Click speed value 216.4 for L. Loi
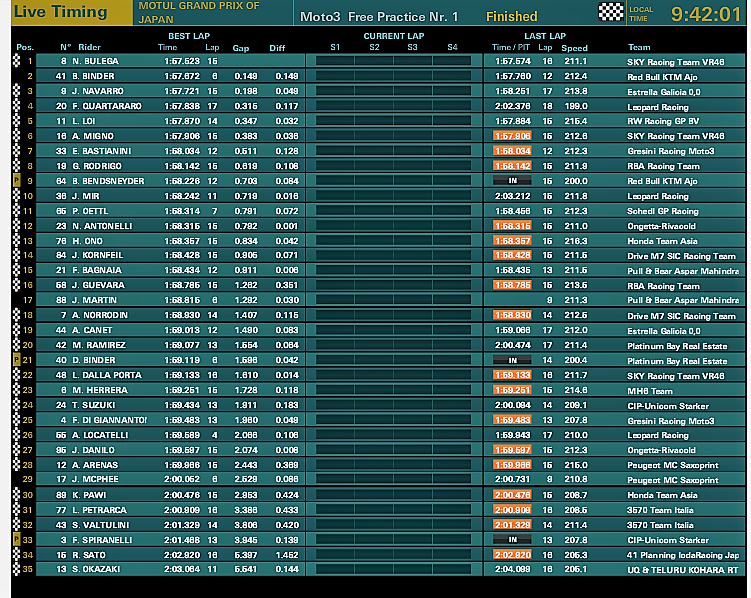The width and height of the screenshot is (751, 598). click(576, 121)
